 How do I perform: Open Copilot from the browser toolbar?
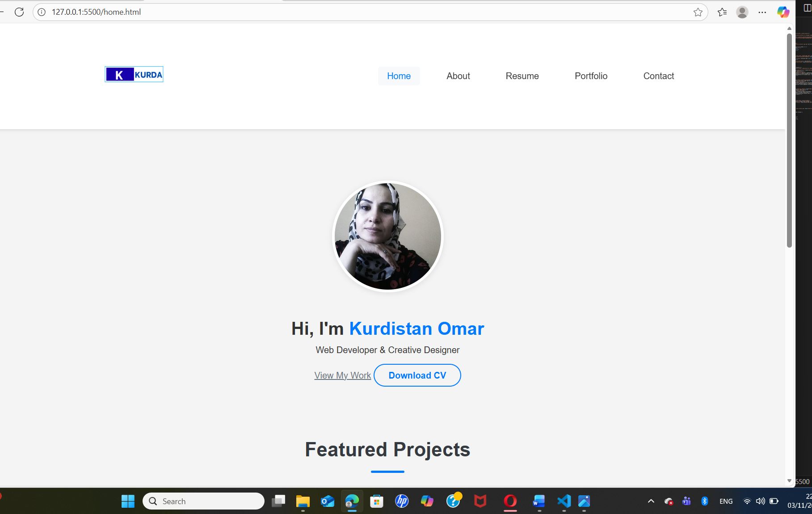click(x=783, y=12)
